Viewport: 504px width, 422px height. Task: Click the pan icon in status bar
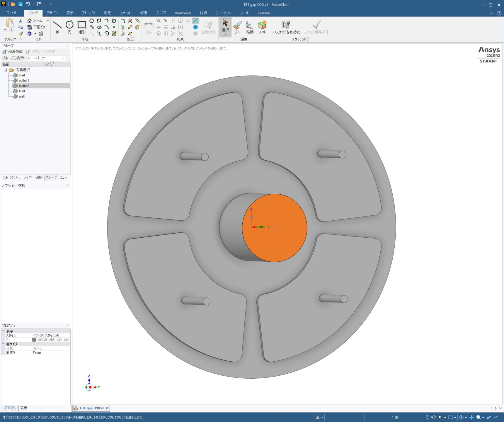click(x=471, y=417)
